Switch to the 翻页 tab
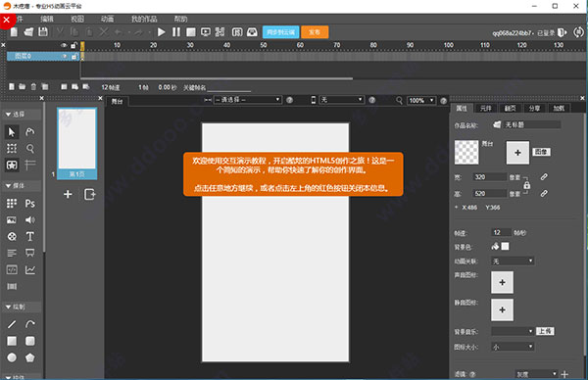The image size is (588, 380). coord(510,109)
